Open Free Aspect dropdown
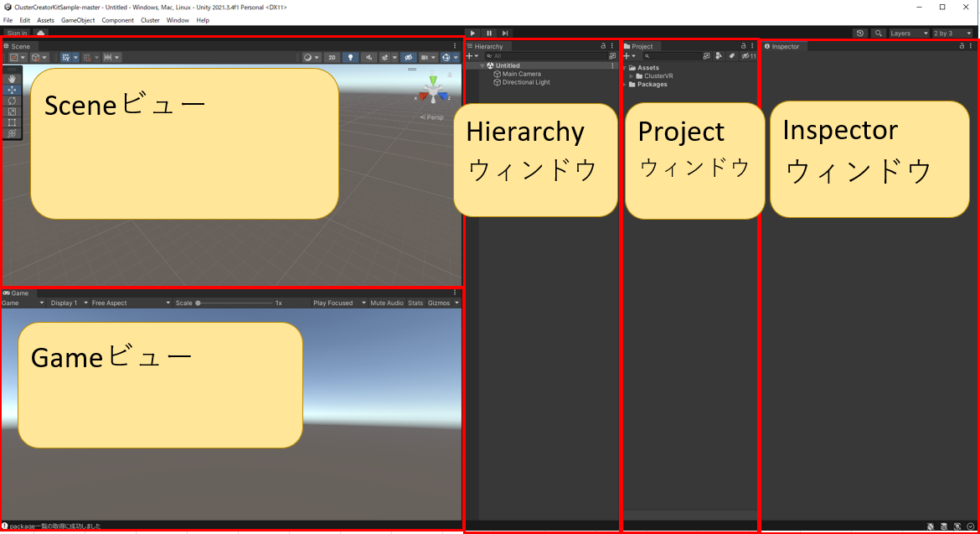 131,303
